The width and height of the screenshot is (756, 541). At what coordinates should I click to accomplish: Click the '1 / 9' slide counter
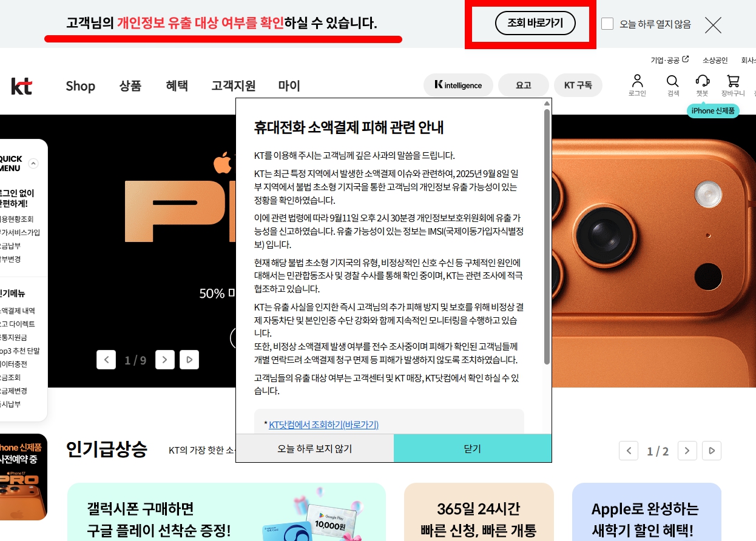(x=135, y=360)
